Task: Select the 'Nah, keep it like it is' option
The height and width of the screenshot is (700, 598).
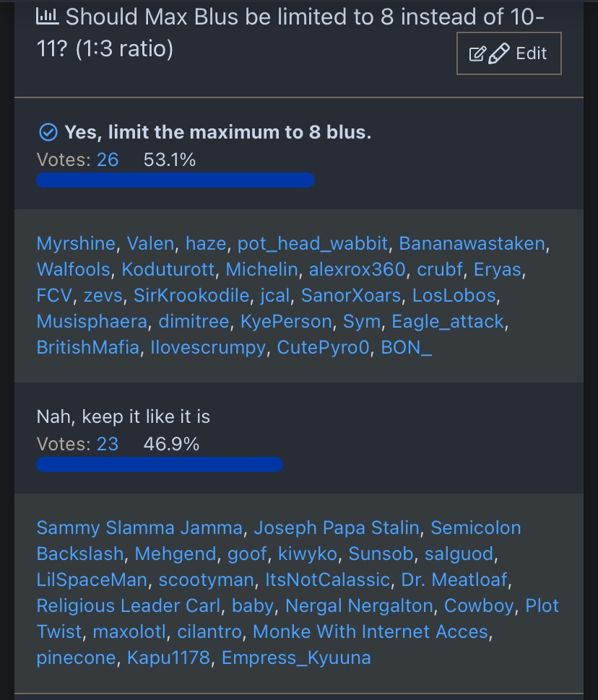Action: pos(123,416)
